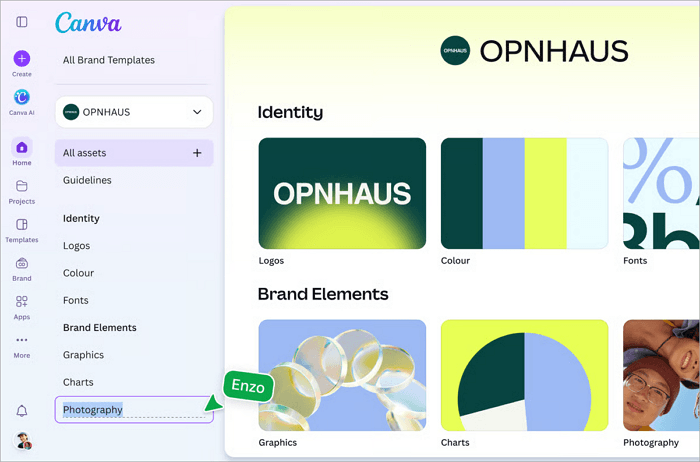Collapse the sidebar with the panel icon
The width and height of the screenshot is (700, 462).
21,21
